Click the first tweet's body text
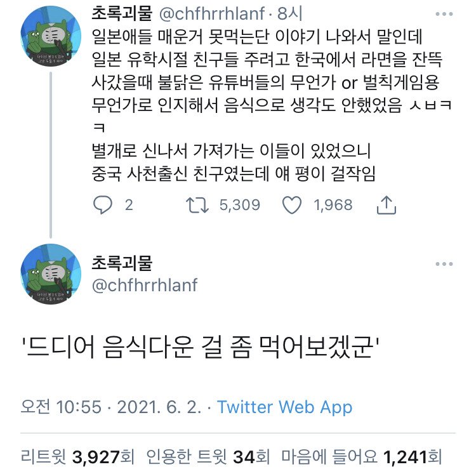This screenshot has height=474, width=476. point(272,105)
